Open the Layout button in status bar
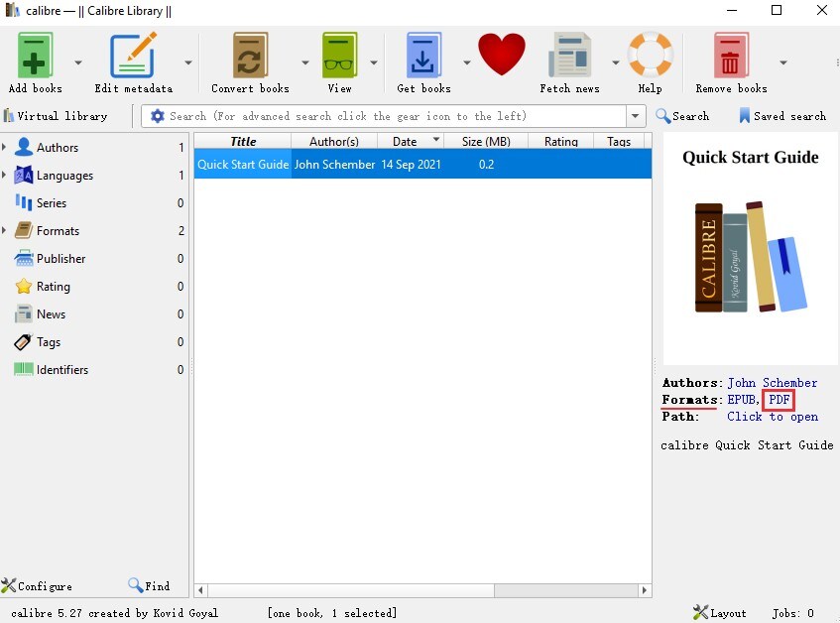 pyautogui.click(x=719, y=613)
